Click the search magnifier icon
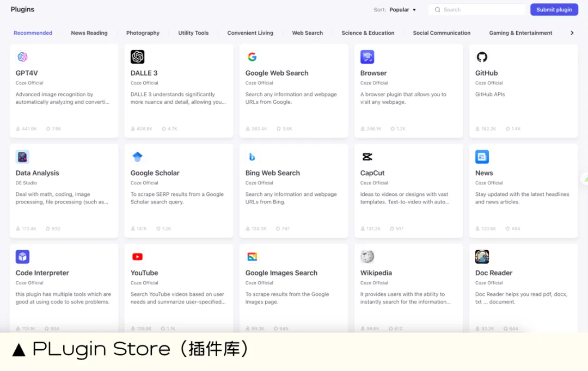 click(x=437, y=10)
